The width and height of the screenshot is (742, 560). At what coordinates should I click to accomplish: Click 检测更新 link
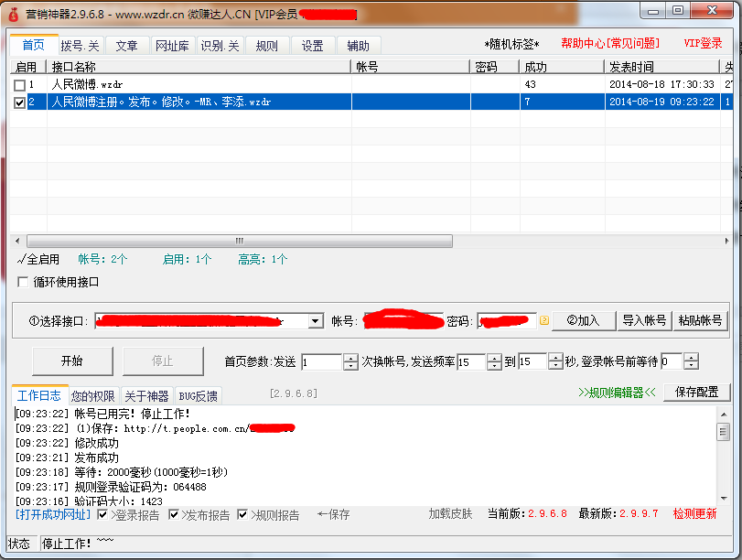coord(694,514)
